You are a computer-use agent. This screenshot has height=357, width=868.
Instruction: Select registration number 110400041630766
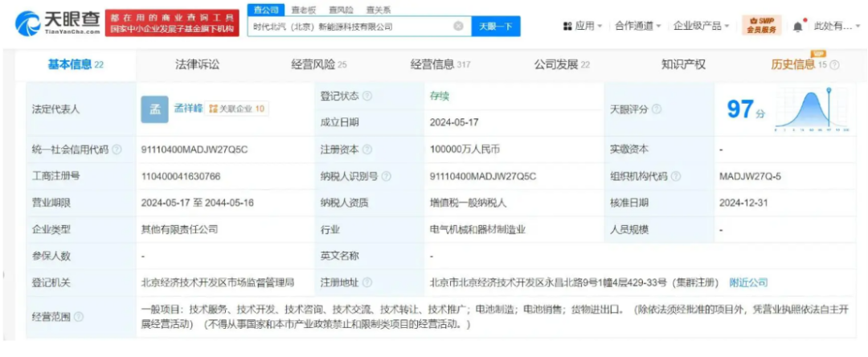click(181, 177)
